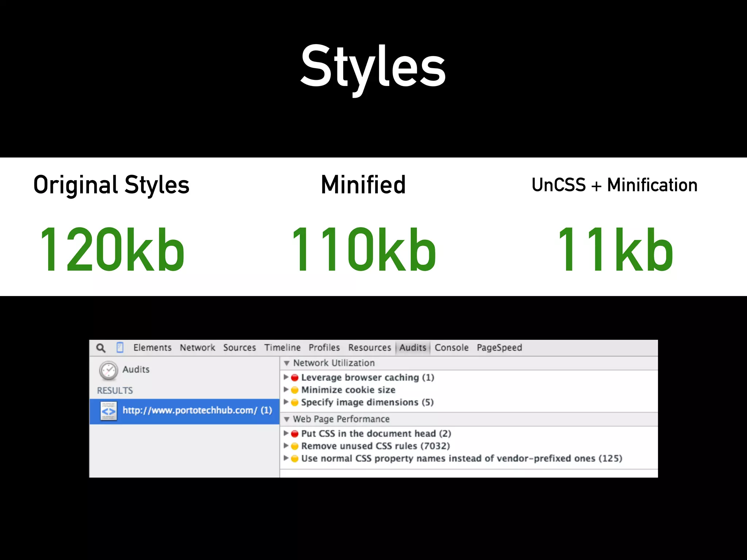Expand Remove unused CSS rules (7032) arrow
This screenshot has width=747, height=560.
[x=286, y=446]
